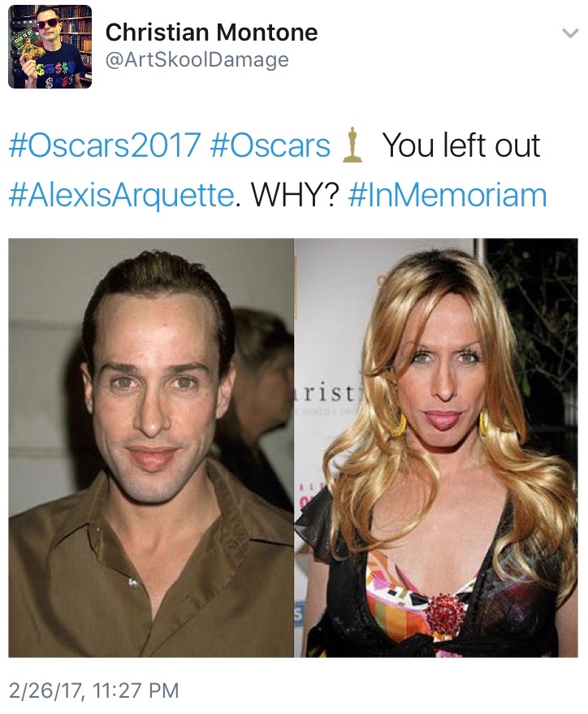Tap the sunglasses in the profile avatar
This screenshot has width=588, height=714.
48,24
